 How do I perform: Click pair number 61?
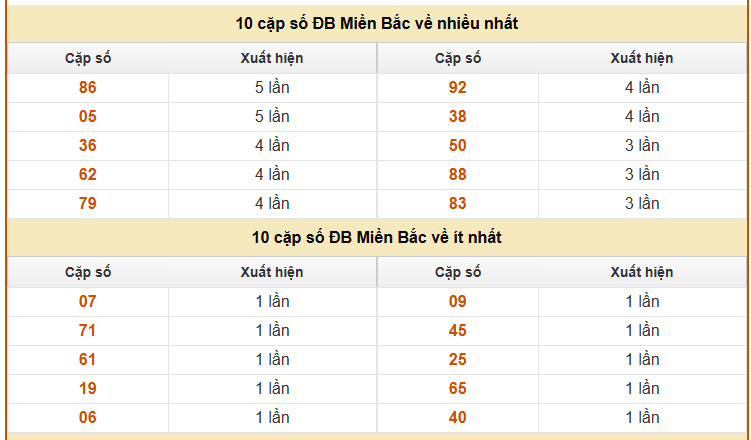point(88,359)
